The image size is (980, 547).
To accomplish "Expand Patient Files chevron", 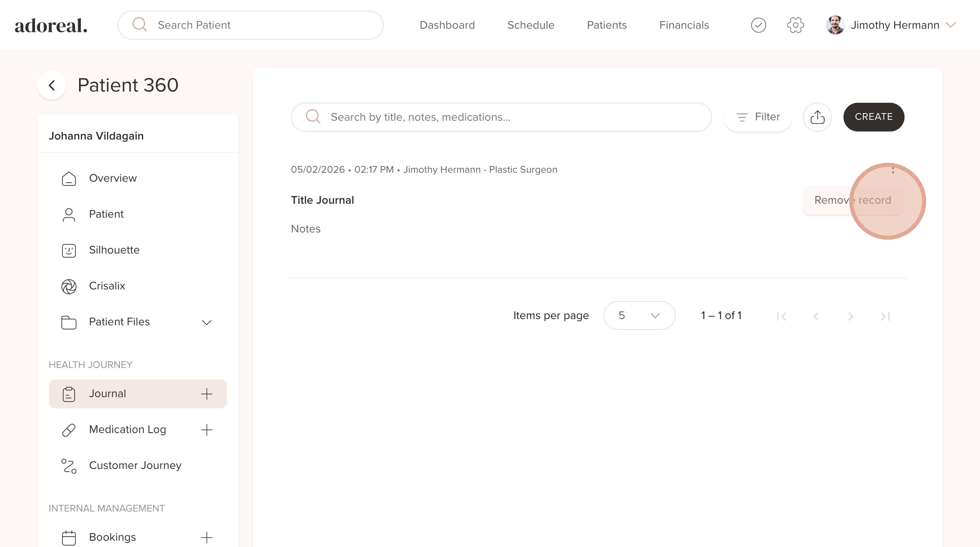I will click(x=207, y=322).
